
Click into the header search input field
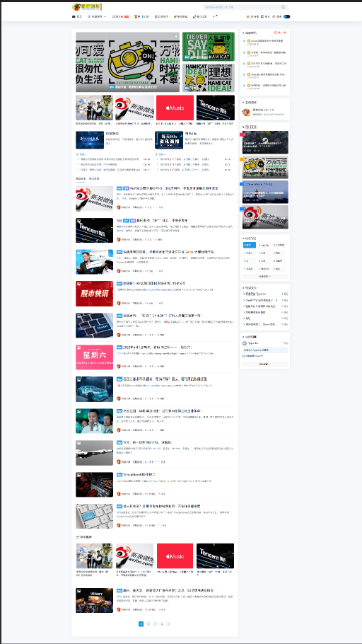pos(241,7)
